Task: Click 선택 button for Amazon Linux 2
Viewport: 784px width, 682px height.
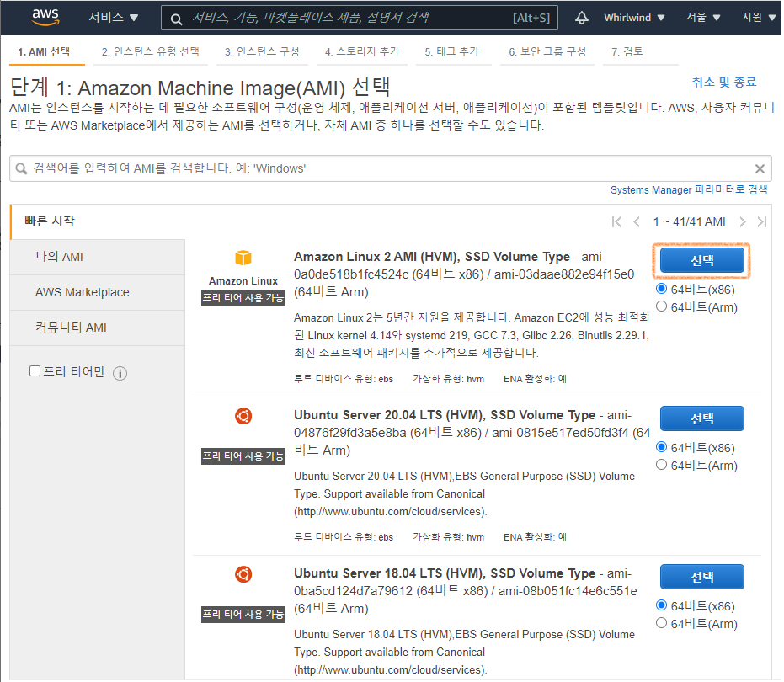Action: 701,260
